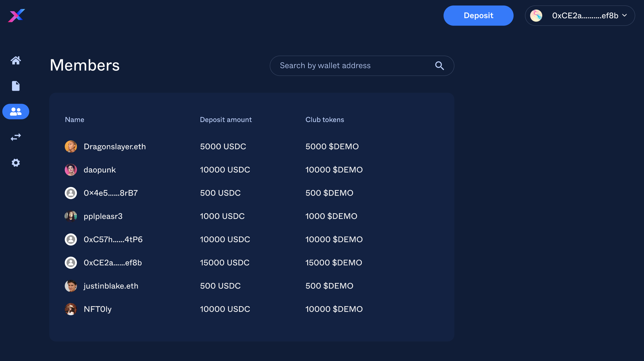
Task: Open the Home page from sidebar
Action: [x=16, y=60]
